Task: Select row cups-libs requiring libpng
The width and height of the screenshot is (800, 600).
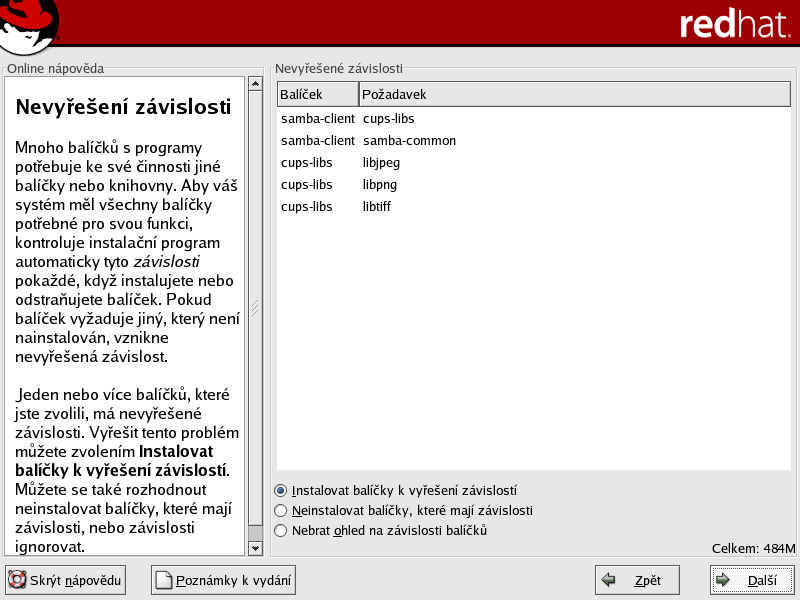Action: tap(534, 185)
